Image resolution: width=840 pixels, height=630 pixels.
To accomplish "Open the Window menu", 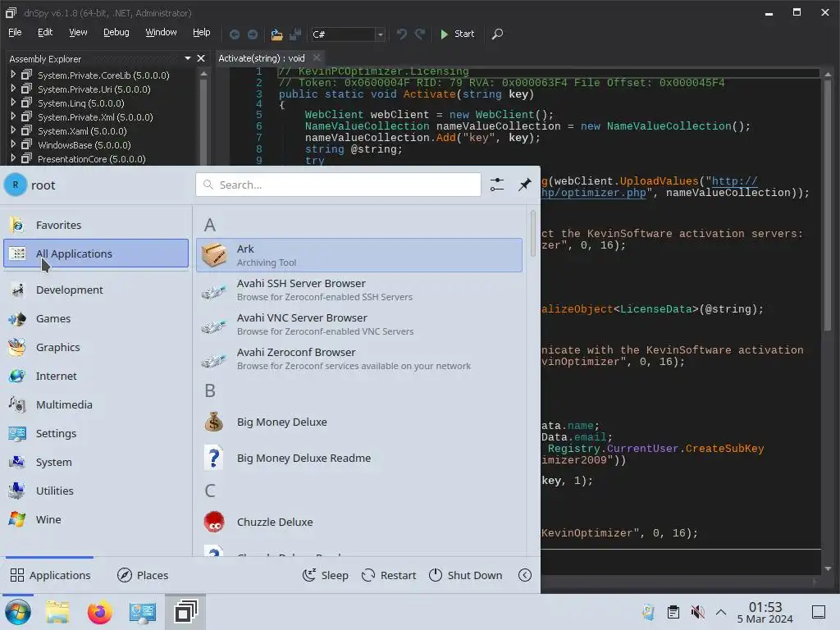I will click(x=161, y=32).
